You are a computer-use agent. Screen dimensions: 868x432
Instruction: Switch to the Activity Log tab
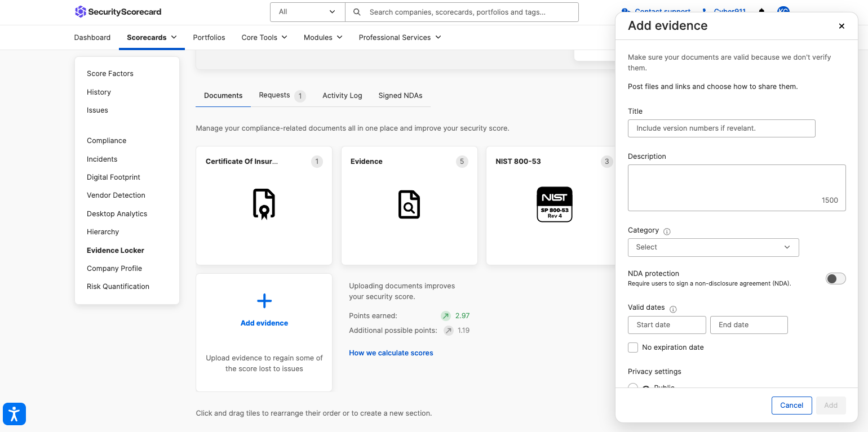point(342,96)
